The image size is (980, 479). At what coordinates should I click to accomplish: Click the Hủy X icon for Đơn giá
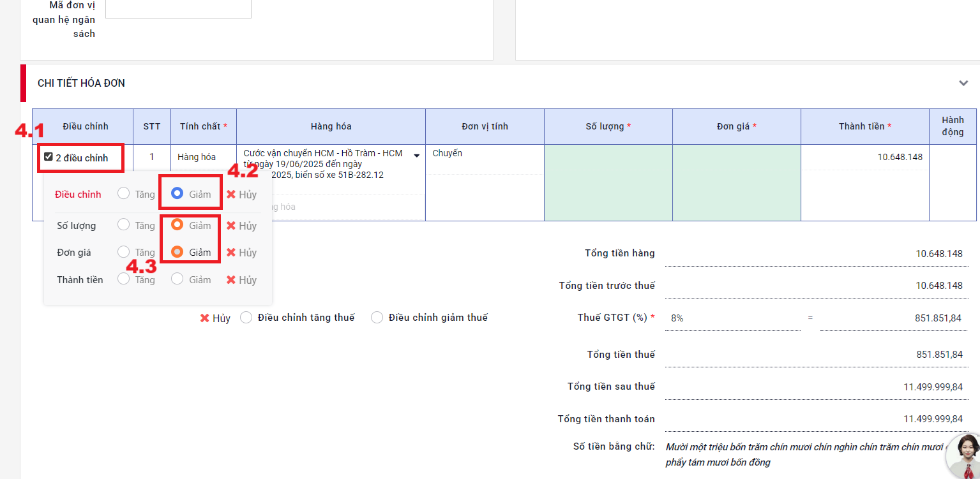click(231, 253)
